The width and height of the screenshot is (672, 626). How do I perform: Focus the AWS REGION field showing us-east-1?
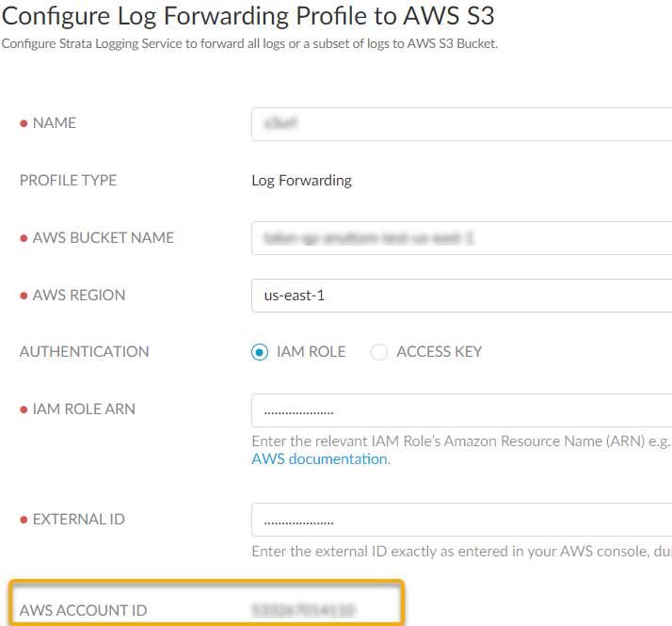(461, 296)
